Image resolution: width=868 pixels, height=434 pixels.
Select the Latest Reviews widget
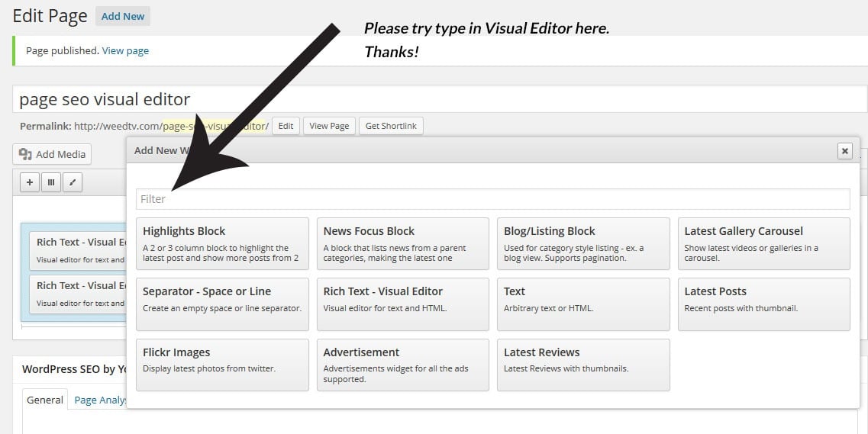[x=583, y=365]
